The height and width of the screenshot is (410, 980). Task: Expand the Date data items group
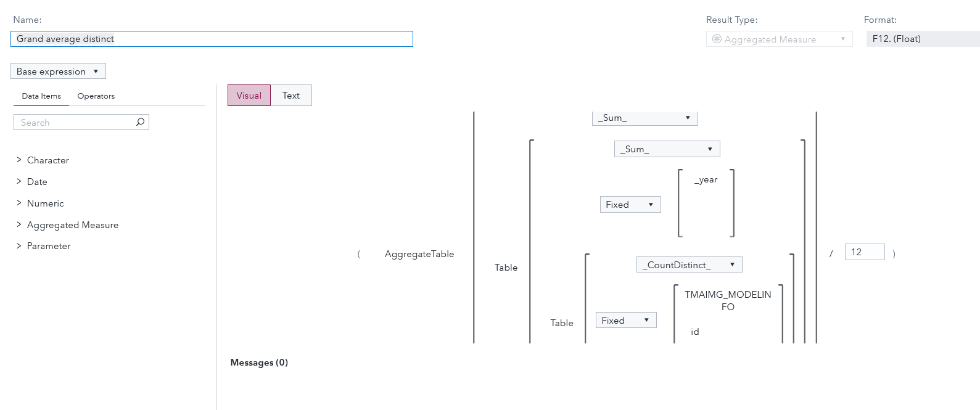click(19, 181)
